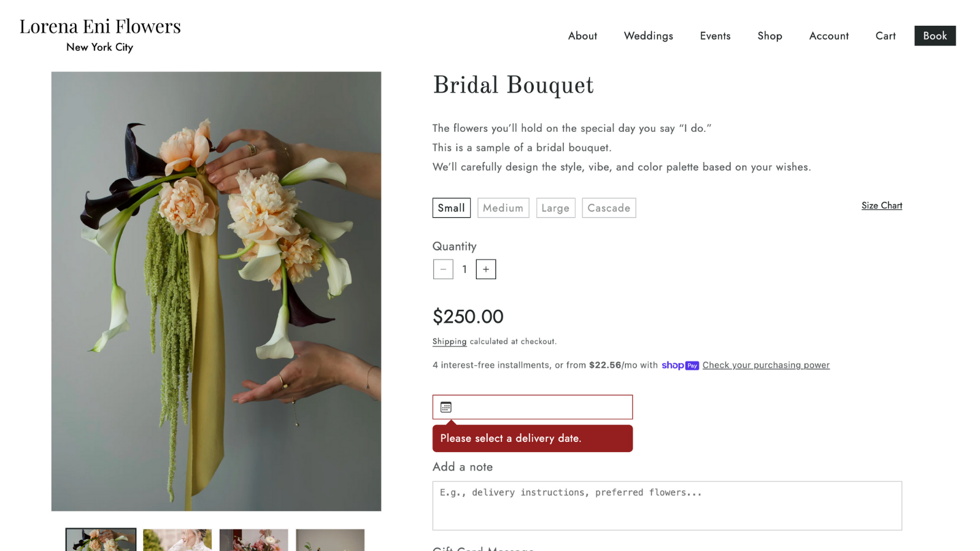Select the Medium size option

click(503, 208)
